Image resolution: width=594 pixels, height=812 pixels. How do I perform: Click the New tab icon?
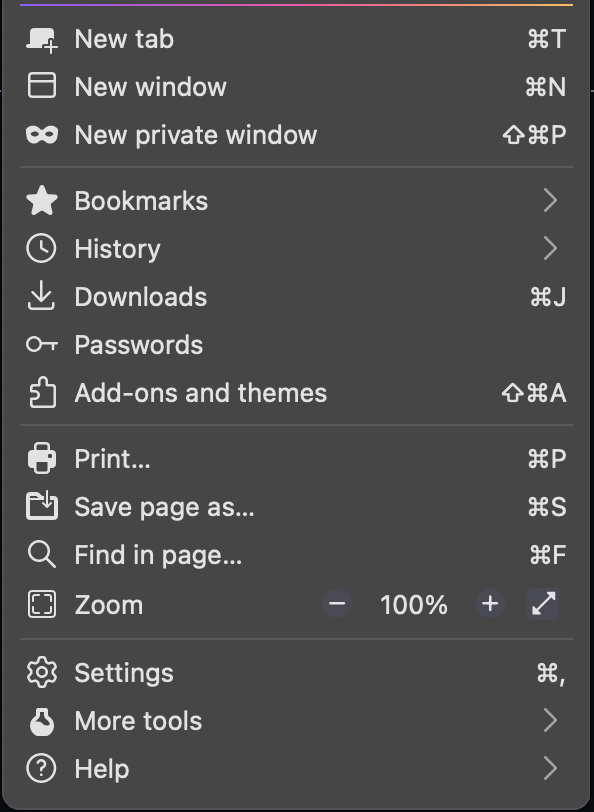[41, 39]
